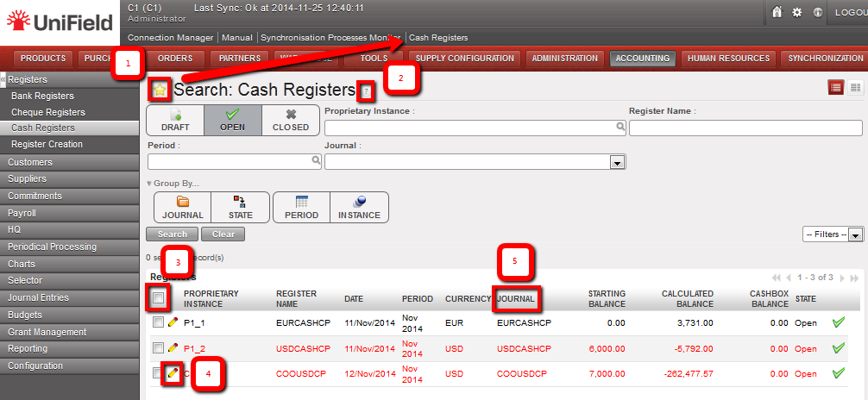Tick the select-all checkbox in table header

coord(158,298)
